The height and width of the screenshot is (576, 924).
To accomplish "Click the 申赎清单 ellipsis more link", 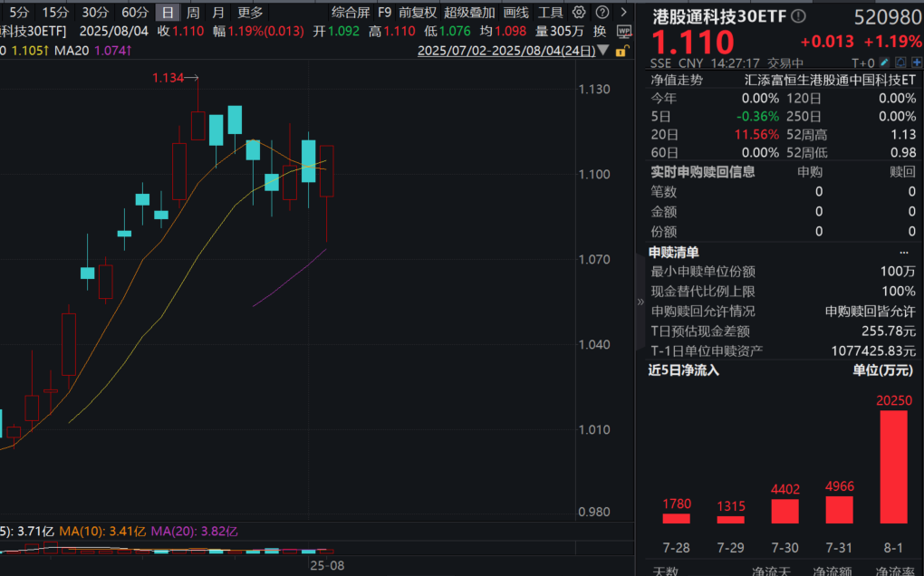I will click(903, 252).
